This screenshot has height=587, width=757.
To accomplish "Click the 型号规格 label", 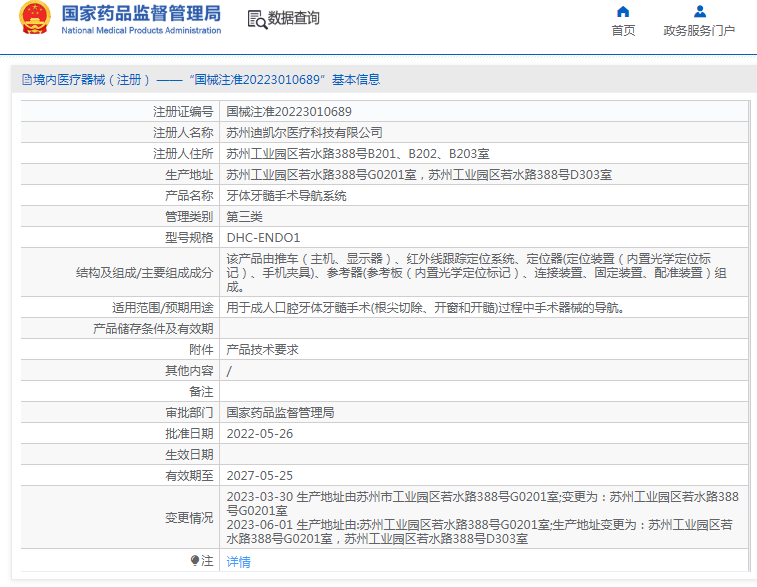I will click(x=189, y=238).
